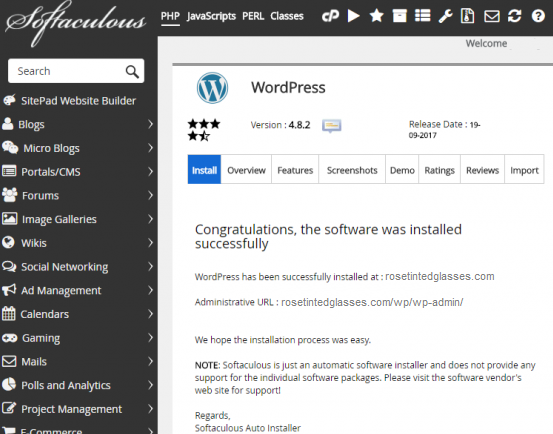Click the Gaming controller icon
This screenshot has width=553, height=434.
click(9, 338)
